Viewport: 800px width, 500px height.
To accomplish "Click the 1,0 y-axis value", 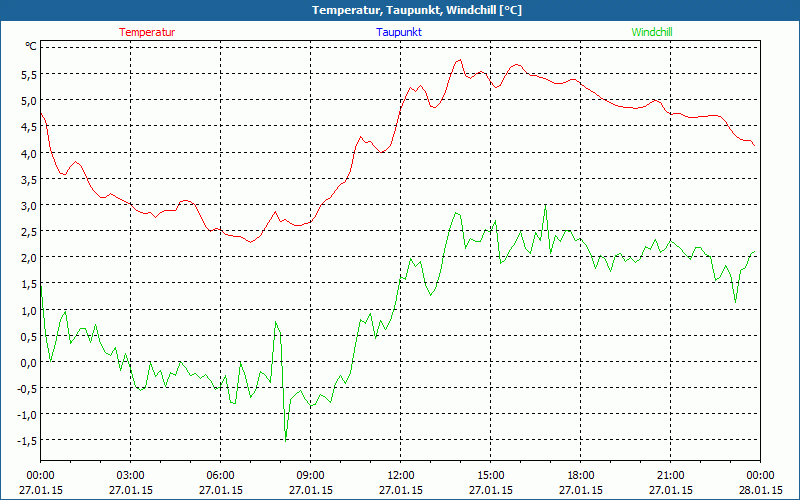I will pyautogui.click(x=29, y=311).
